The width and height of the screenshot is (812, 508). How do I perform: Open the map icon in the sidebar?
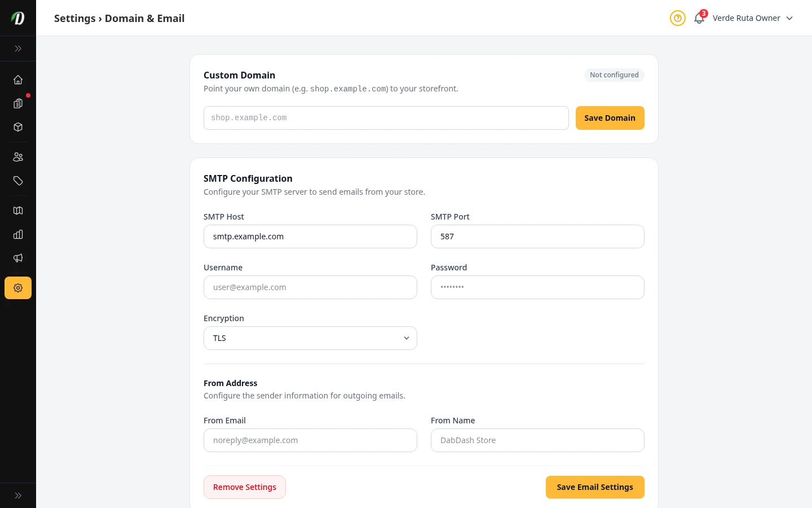point(18,211)
